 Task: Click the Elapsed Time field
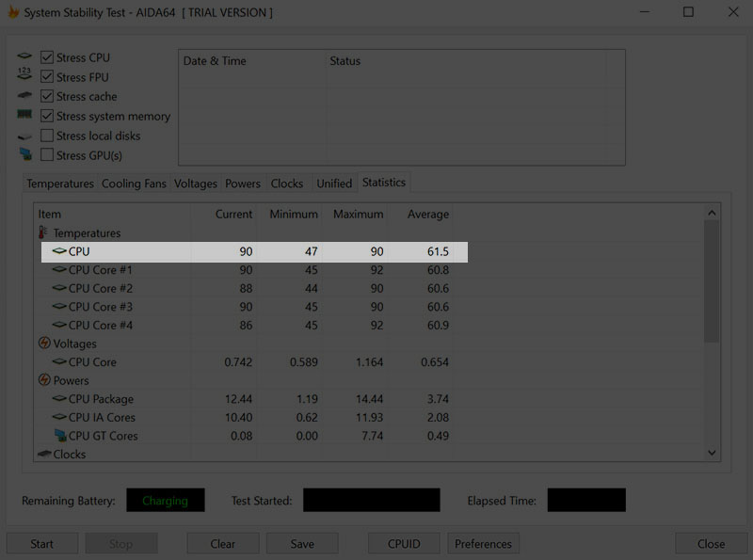pyautogui.click(x=586, y=500)
